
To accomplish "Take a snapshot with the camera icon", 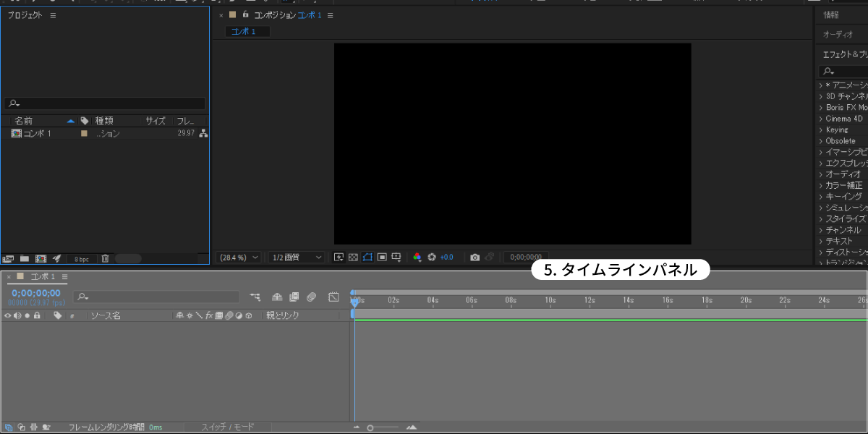I will click(x=475, y=257).
